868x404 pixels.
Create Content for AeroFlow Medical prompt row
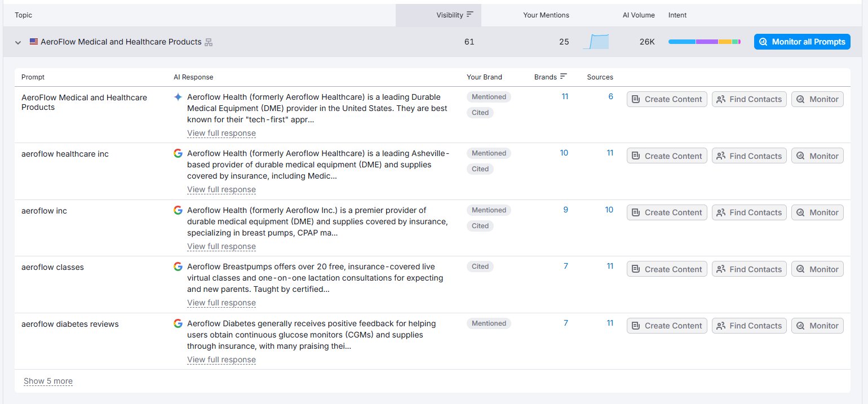pos(667,99)
